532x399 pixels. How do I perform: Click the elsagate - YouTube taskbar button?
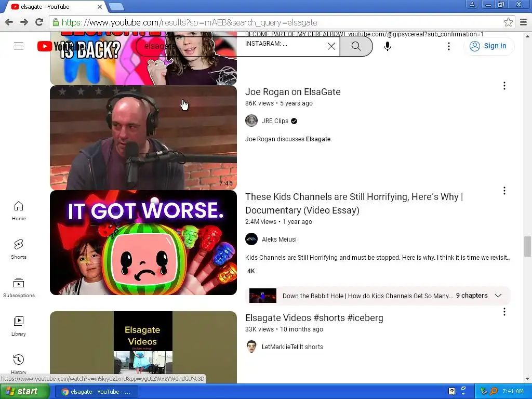click(96, 392)
